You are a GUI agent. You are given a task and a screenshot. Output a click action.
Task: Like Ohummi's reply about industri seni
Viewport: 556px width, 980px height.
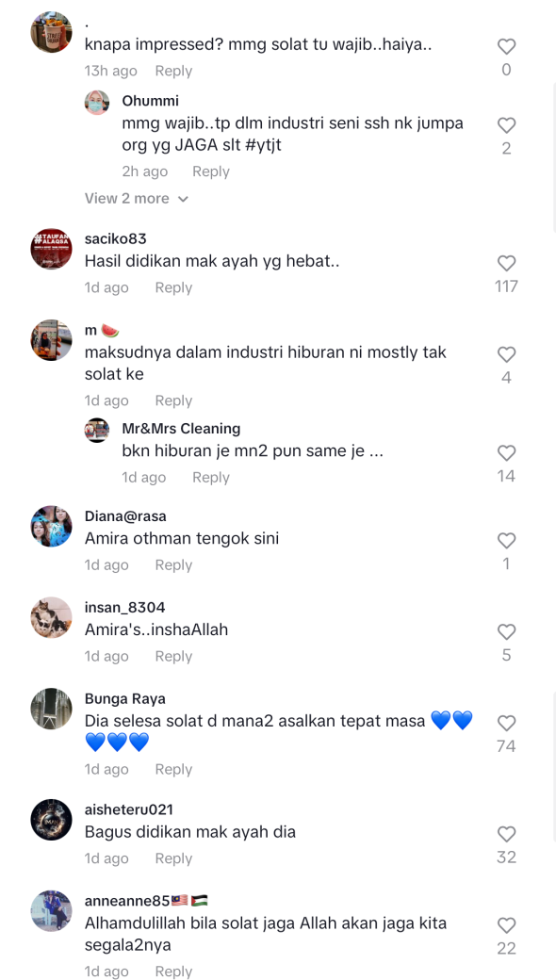pyautogui.click(x=506, y=125)
